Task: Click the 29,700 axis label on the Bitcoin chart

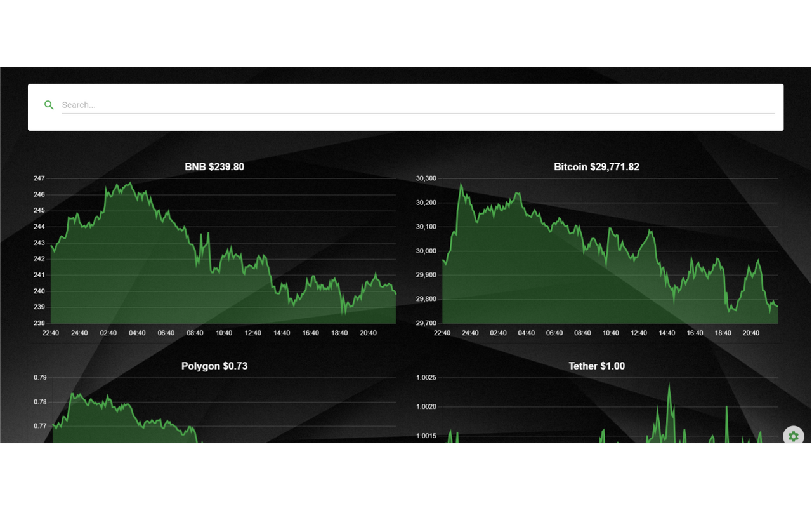Action: click(426, 323)
